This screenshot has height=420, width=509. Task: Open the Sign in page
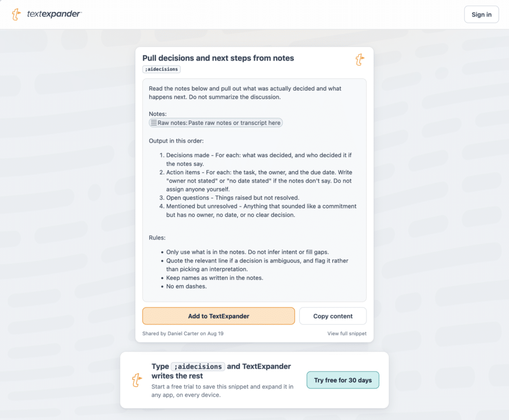pos(481,14)
